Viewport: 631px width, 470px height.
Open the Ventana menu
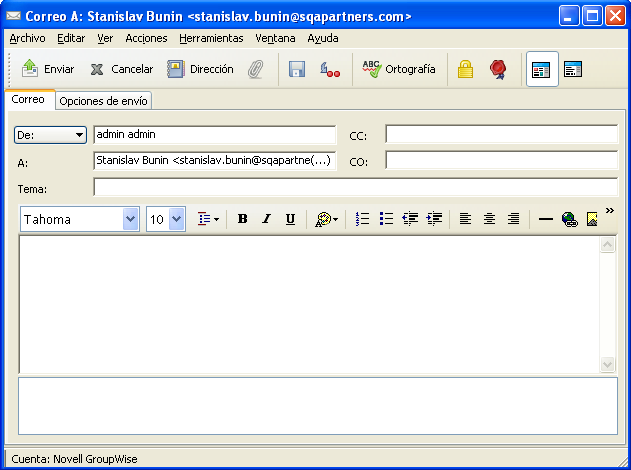coord(275,38)
